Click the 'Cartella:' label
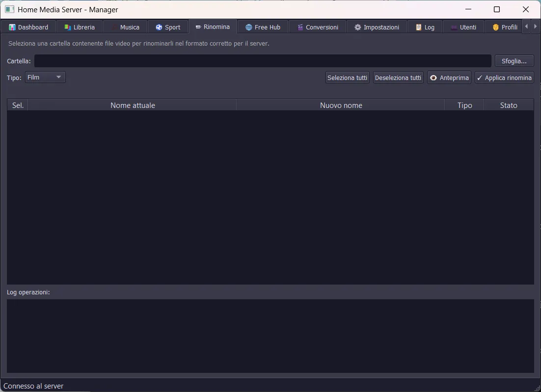Viewport: 541px width, 392px height. (x=19, y=61)
